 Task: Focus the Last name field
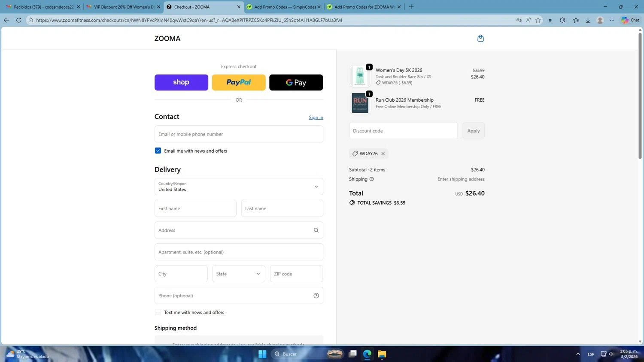[282, 208]
